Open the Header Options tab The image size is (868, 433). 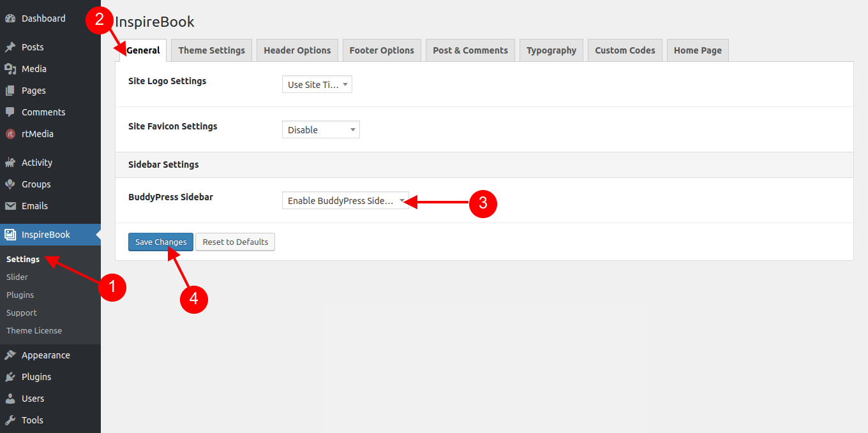[x=297, y=50]
